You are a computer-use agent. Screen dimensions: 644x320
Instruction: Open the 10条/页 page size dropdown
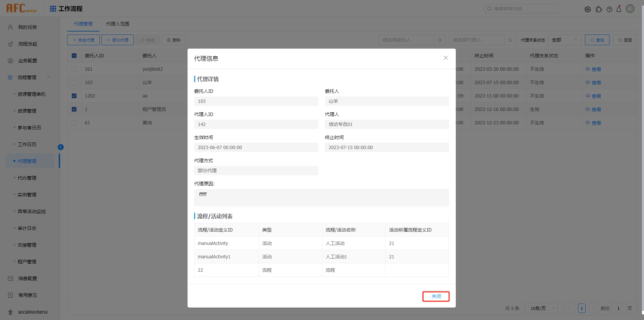tap(541, 308)
